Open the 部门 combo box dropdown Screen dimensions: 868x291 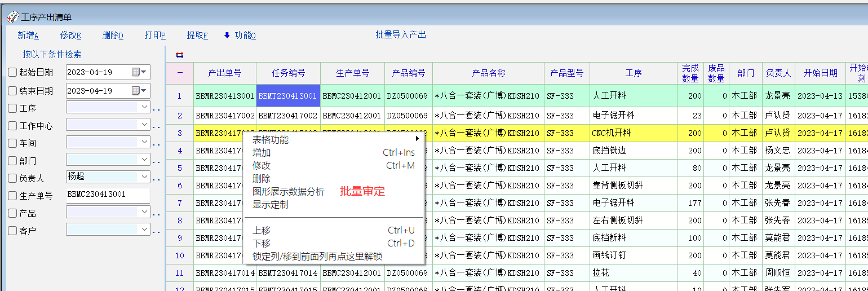[144, 160]
